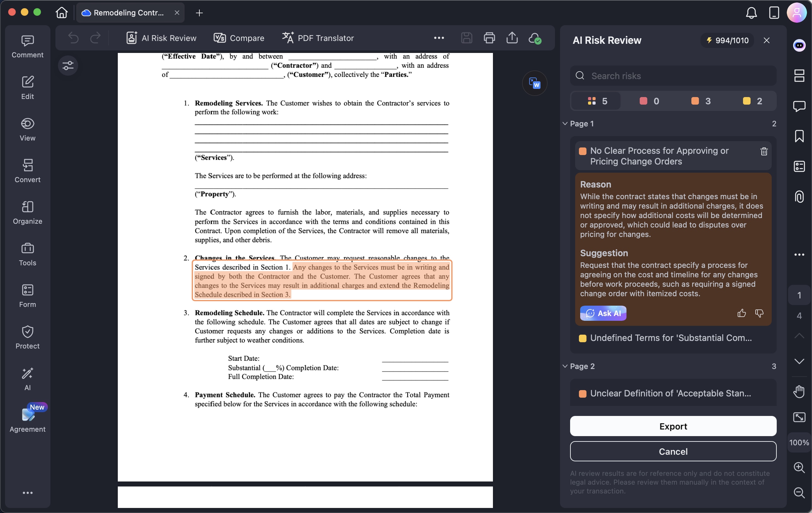Zoom in on the document

[x=799, y=468]
